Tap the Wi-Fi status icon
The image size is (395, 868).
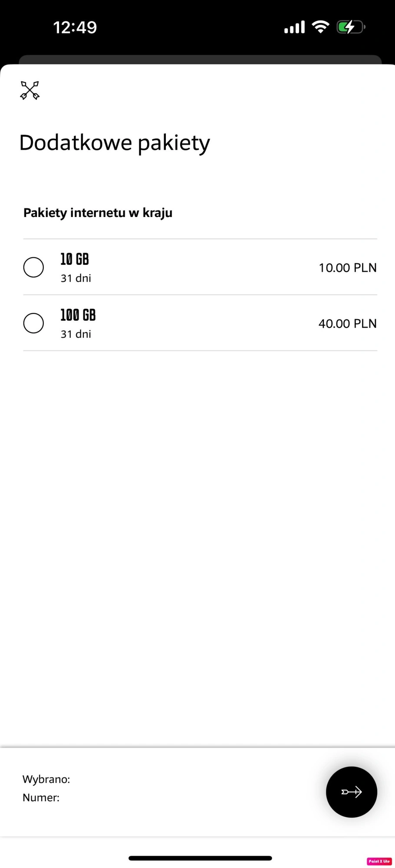tap(321, 27)
